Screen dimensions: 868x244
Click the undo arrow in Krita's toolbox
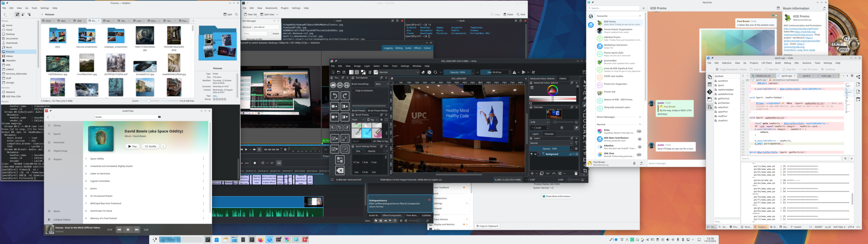click(335, 96)
